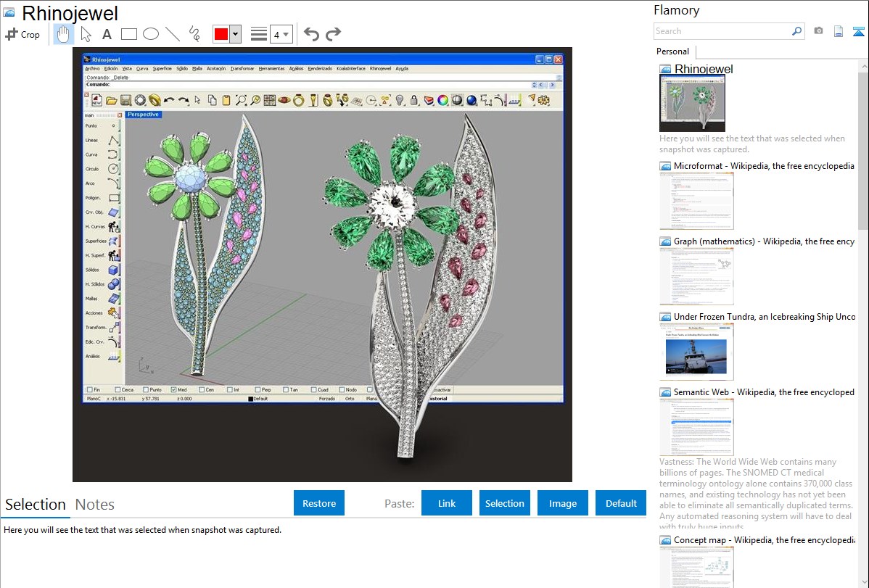The height and width of the screenshot is (588, 869).
Task: Choose the freehand drawing tool
Action: point(194,34)
